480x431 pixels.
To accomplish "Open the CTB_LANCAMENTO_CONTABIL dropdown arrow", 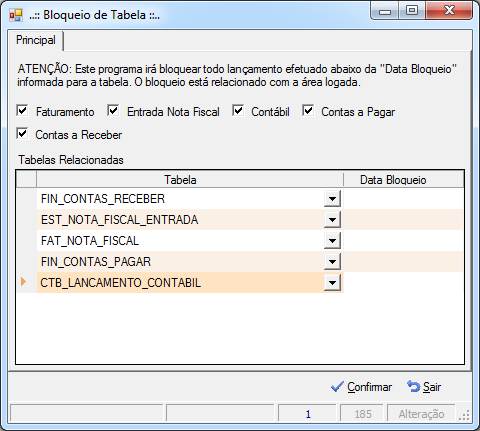I will point(332,283).
